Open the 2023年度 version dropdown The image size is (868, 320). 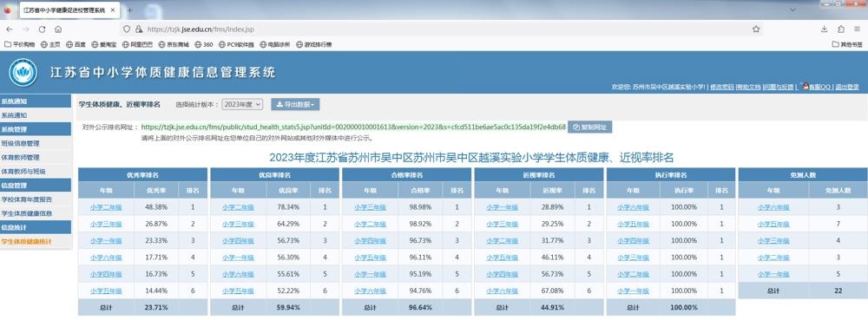click(242, 104)
